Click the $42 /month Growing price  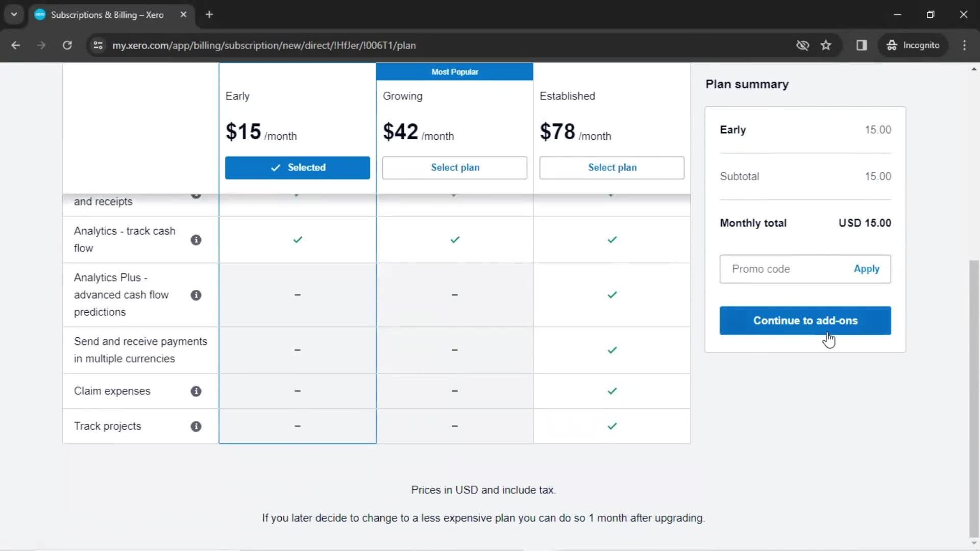click(x=419, y=132)
